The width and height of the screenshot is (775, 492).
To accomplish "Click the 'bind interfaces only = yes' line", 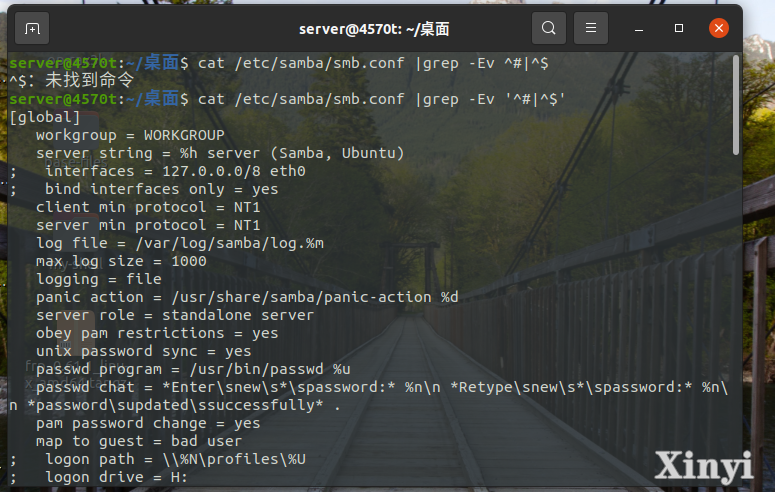I will 144,189.
